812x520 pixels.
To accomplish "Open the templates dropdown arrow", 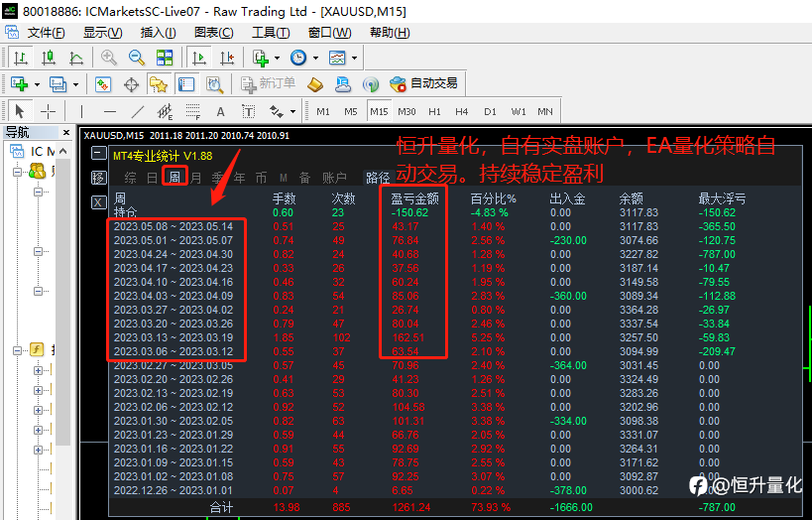I will tap(354, 58).
